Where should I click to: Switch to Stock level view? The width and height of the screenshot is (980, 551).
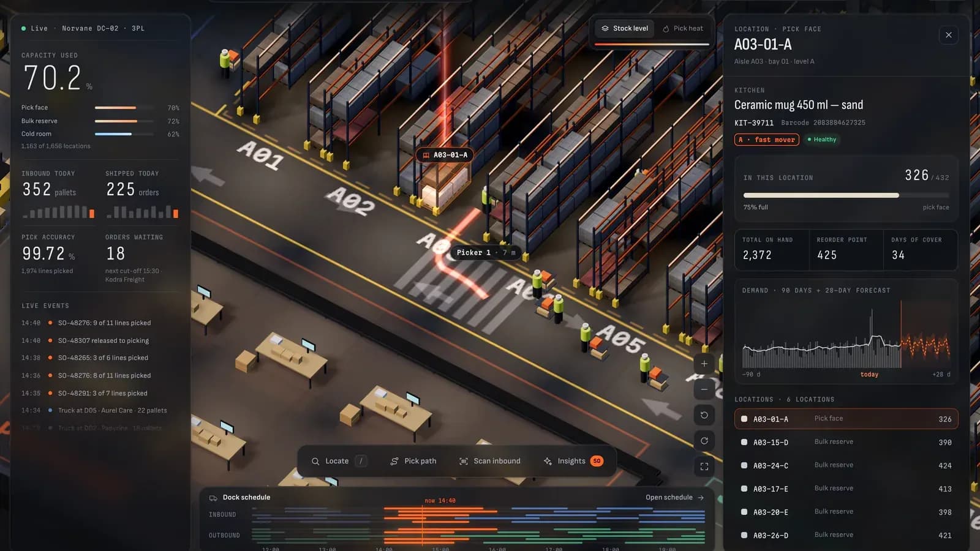coord(624,28)
